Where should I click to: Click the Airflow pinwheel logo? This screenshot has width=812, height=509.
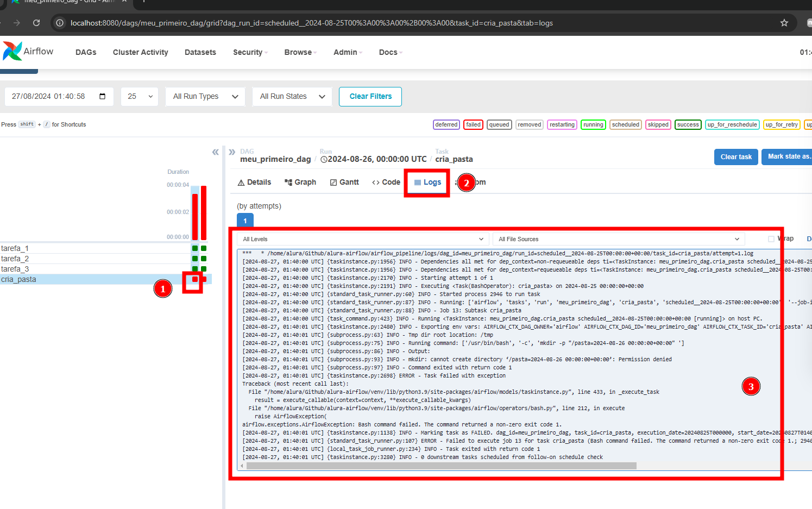[x=12, y=51]
